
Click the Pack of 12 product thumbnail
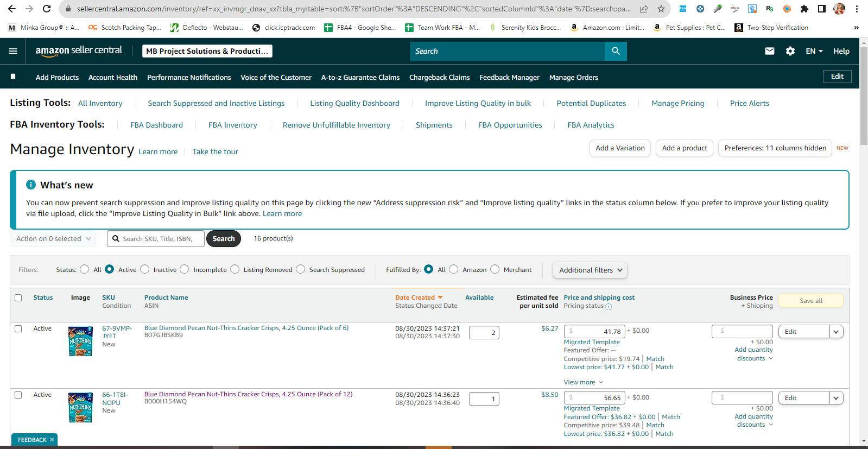click(80, 407)
